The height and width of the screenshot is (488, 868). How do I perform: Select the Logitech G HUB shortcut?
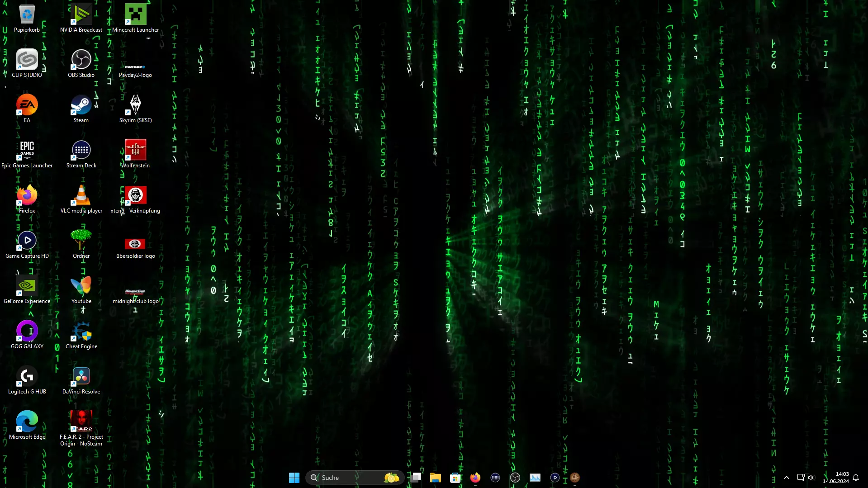point(27,380)
